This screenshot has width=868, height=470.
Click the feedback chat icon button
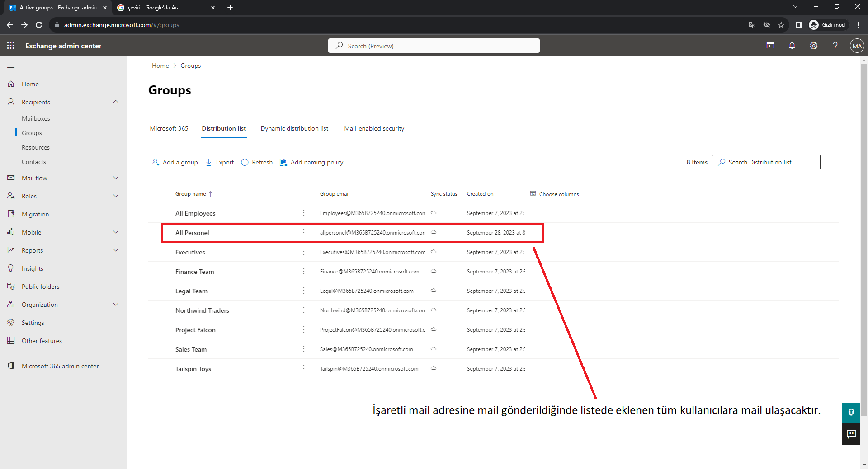(851, 434)
